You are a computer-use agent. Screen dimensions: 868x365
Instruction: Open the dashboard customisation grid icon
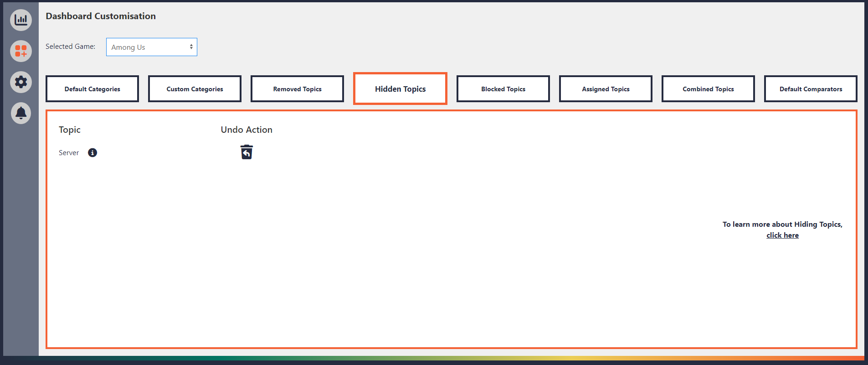click(x=21, y=51)
